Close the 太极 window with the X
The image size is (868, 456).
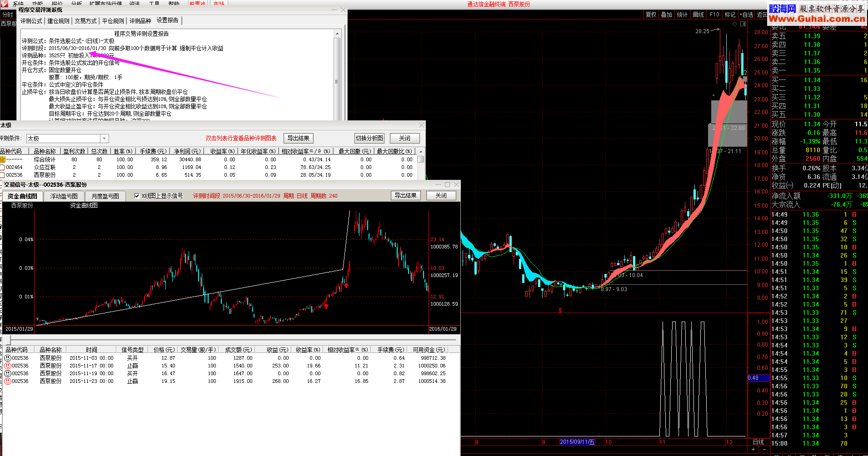[421, 125]
